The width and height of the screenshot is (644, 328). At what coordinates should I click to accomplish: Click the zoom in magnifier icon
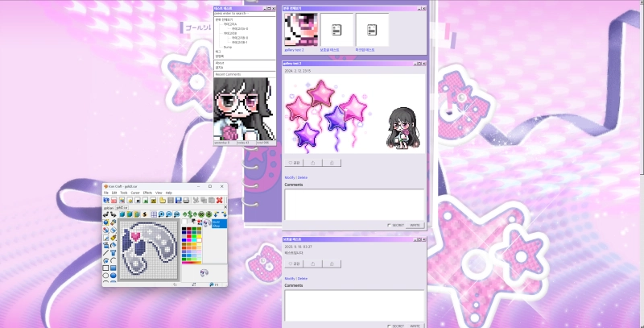point(161,214)
